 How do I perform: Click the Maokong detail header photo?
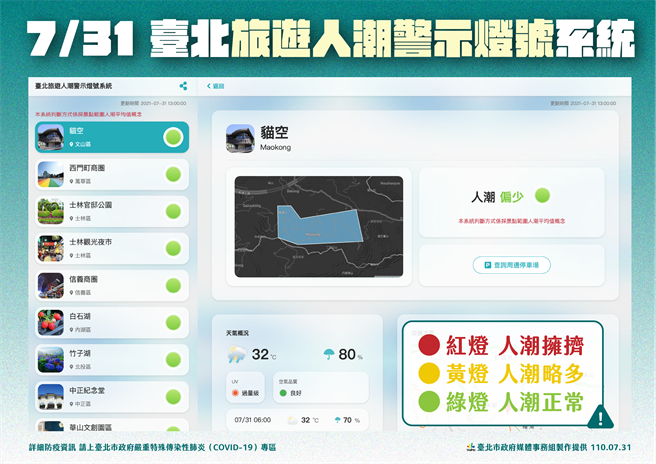point(240,138)
